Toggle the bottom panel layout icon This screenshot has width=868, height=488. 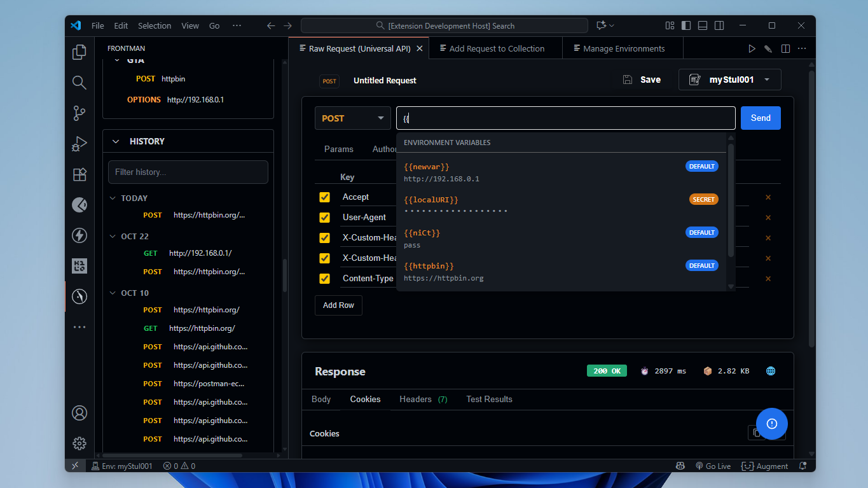point(703,26)
